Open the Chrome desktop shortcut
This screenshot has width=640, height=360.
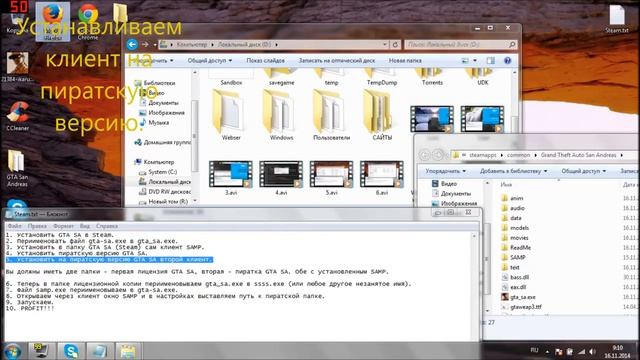tap(88, 21)
